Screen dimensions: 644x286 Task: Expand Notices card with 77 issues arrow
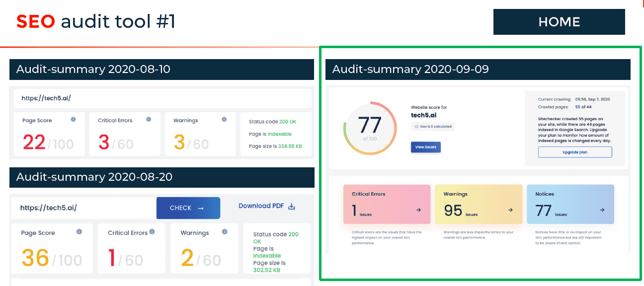coord(602,210)
